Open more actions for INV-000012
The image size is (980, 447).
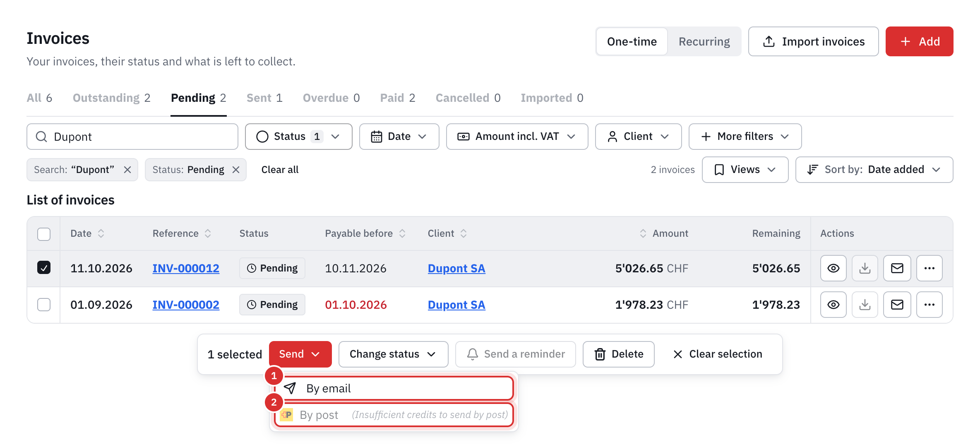(929, 268)
